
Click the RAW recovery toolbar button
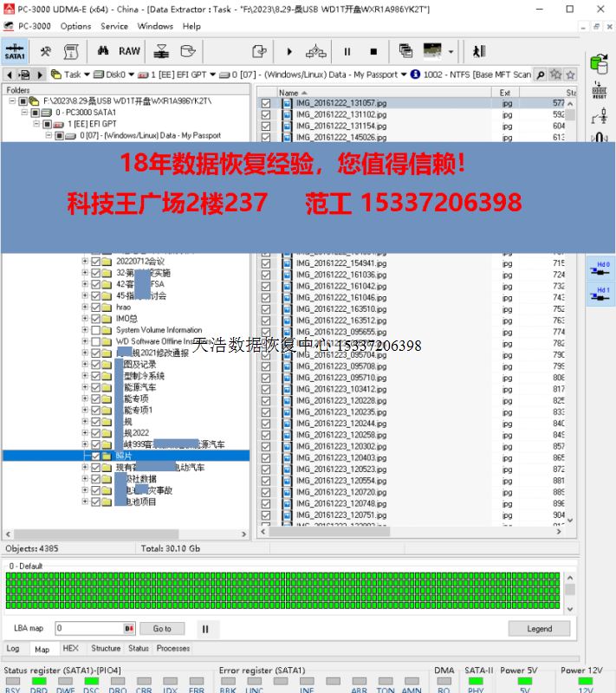[x=129, y=51]
